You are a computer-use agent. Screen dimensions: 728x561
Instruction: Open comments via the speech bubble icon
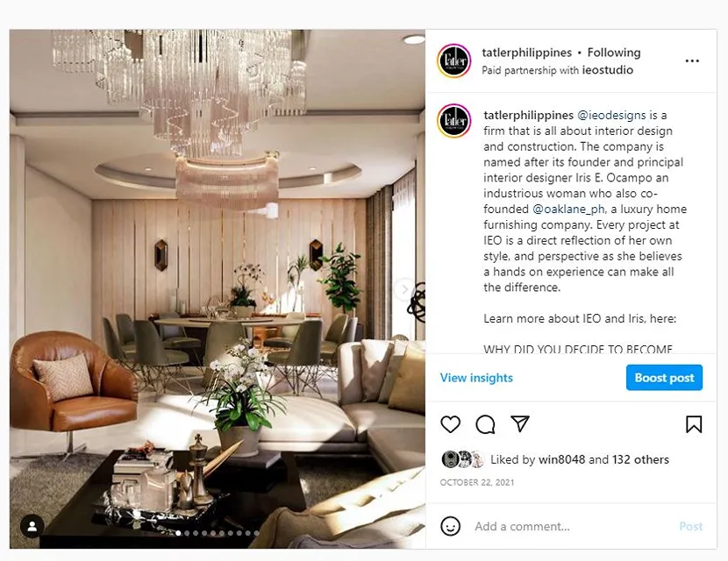click(485, 424)
